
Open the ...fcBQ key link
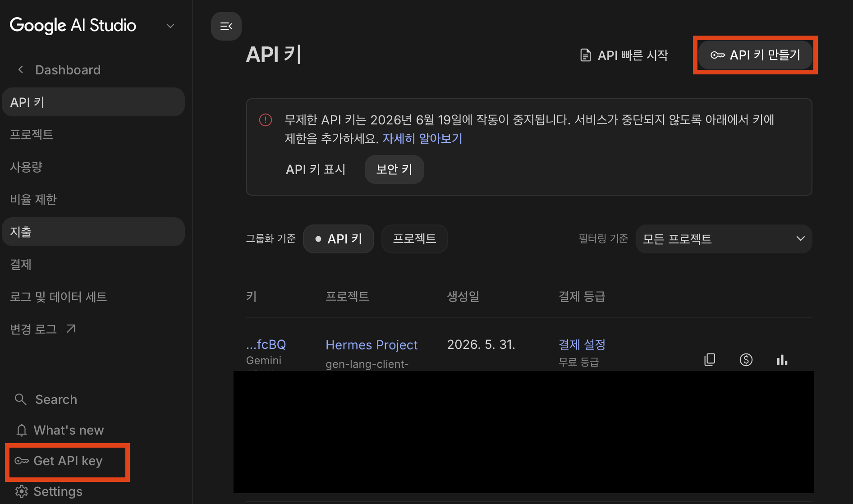266,344
